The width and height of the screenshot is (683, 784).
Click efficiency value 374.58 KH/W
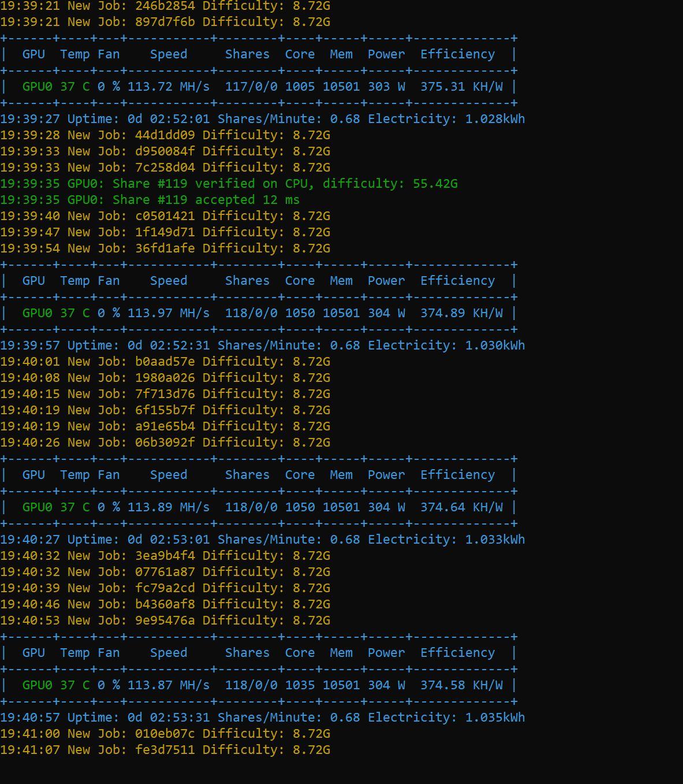461,685
